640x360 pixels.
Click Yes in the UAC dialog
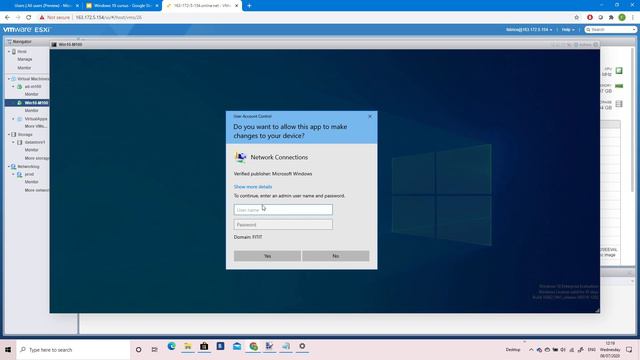point(267,256)
